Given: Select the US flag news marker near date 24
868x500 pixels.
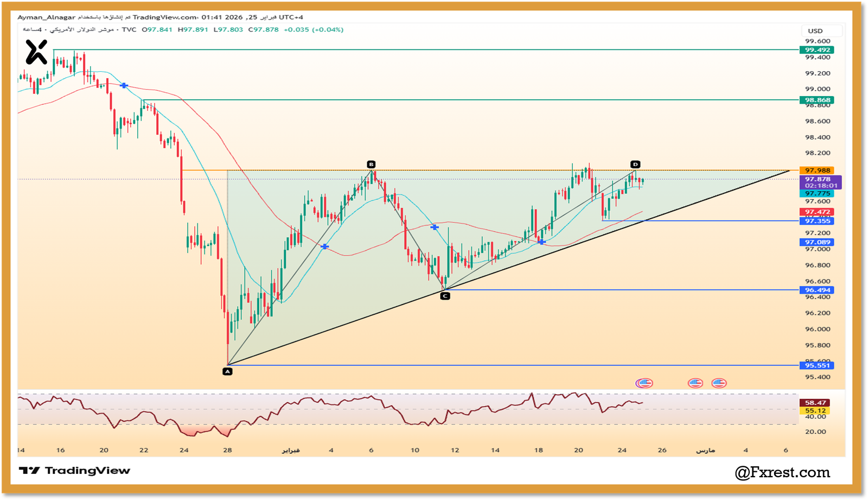Looking at the screenshot, I should tap(695, 382).
